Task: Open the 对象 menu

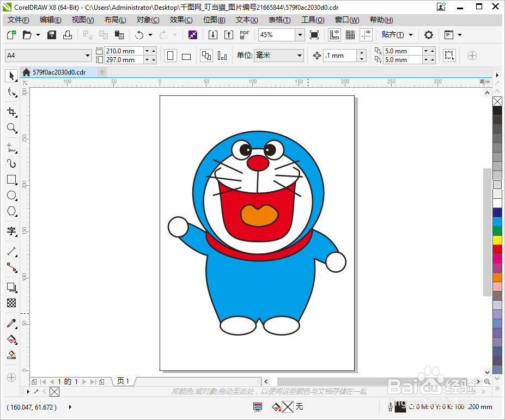Action: point(148,20)
